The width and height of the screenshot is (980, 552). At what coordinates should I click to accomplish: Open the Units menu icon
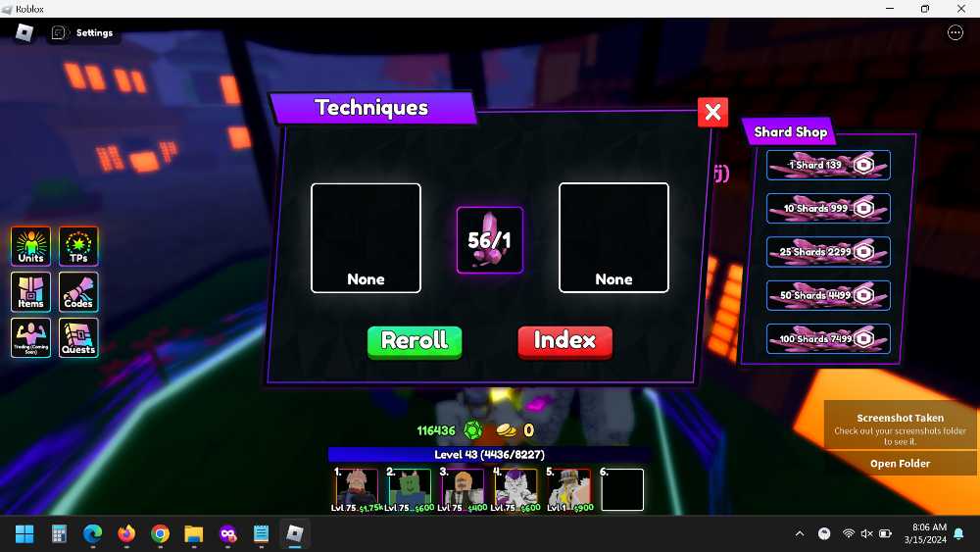(30, 246)
